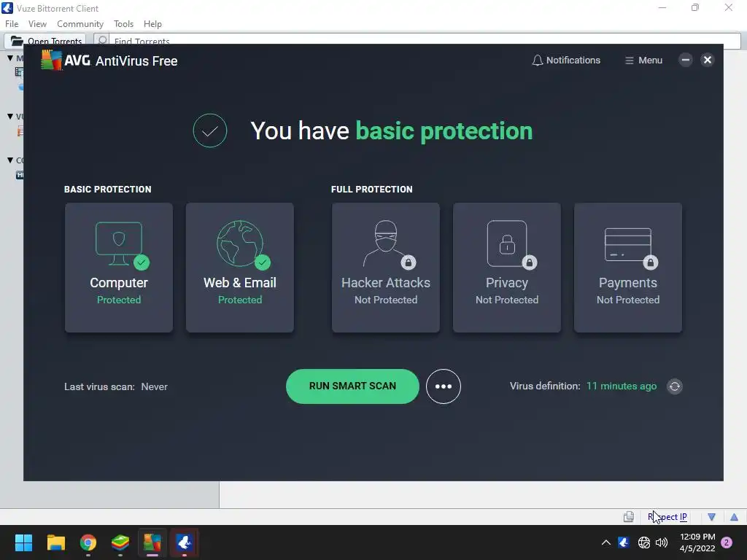Image resolution: width=747 pixels, height=560 pixels.
Task: Open BlueStacks from taskbar
Action: pyautogui.click(x=120, y=542)
